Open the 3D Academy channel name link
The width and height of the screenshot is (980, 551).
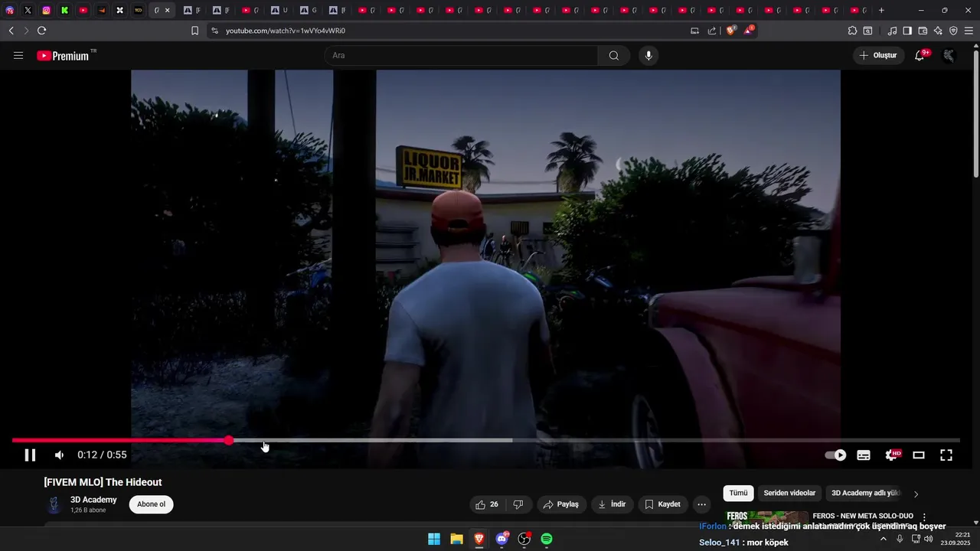point(93,500)
